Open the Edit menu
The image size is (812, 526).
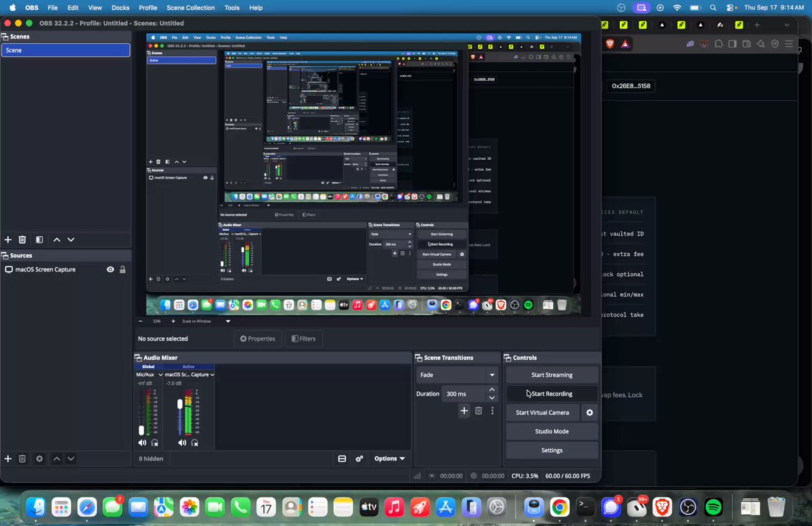73,7
